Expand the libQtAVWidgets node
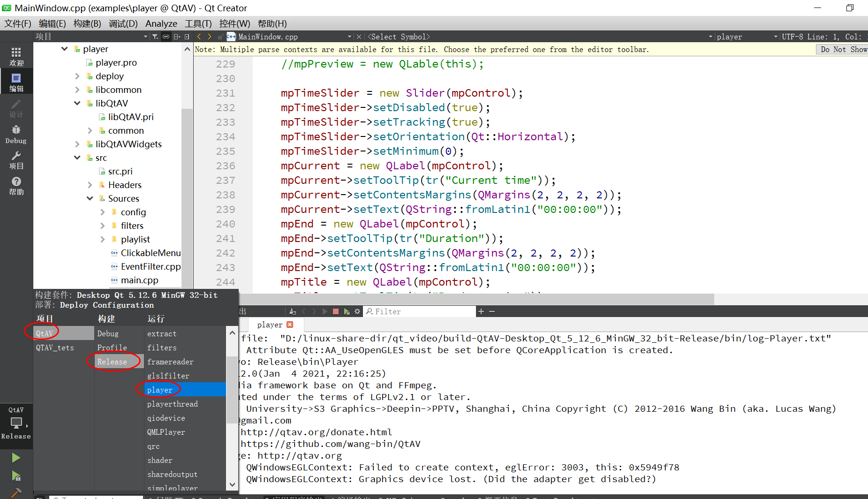Screen dimensions: 868x499 pyautogui.click(x=77, y=144)
